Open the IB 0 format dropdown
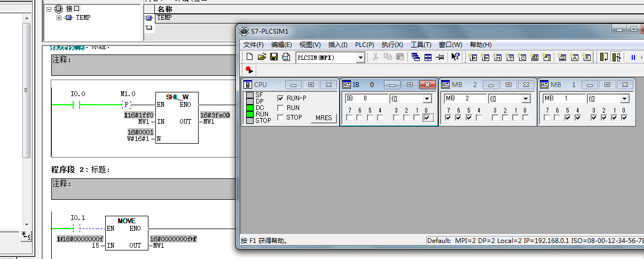The image size is (644, 259). pyautogui.click(x=427, y=99)
